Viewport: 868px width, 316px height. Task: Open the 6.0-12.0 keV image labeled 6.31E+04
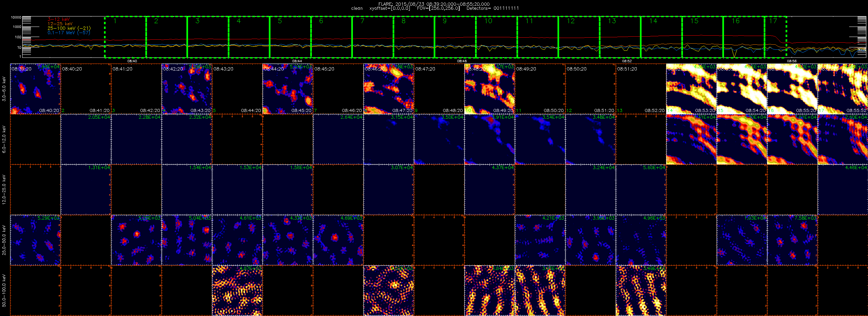pyautogui.click(x=691, y=139)
